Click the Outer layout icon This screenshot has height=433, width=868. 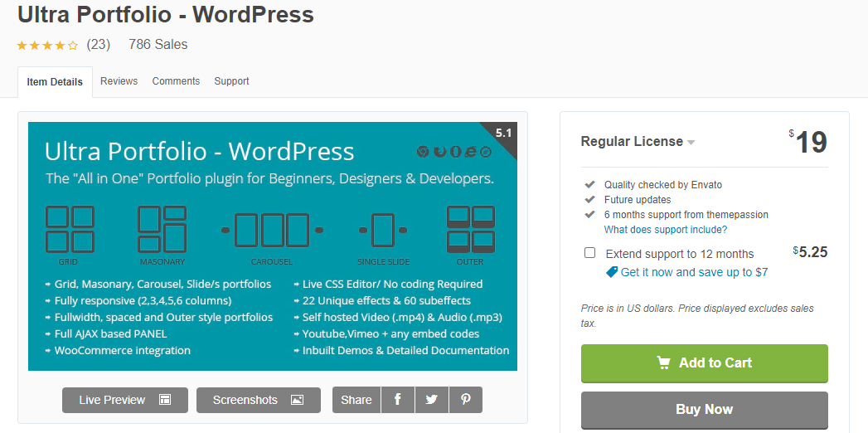pyautogui.click(x=471, y=229)
